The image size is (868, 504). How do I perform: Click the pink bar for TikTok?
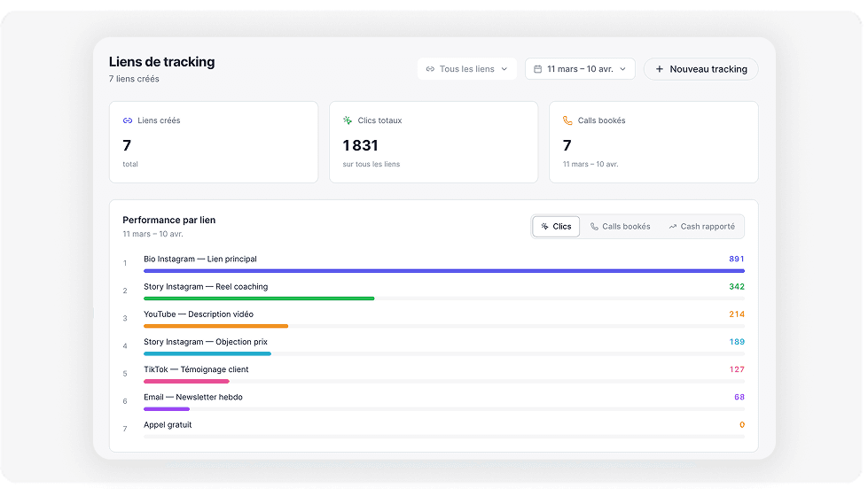pos(186,381)
